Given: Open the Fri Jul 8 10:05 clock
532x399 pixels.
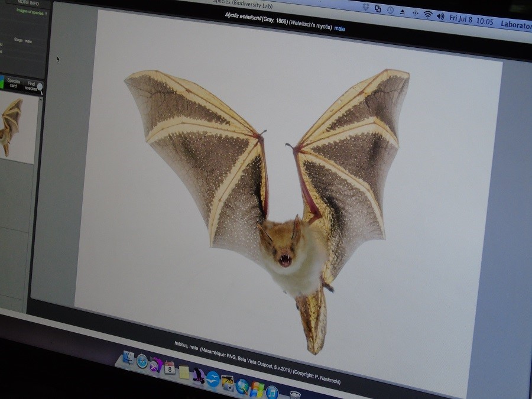Looking at the screenshot, I should 471,20.
